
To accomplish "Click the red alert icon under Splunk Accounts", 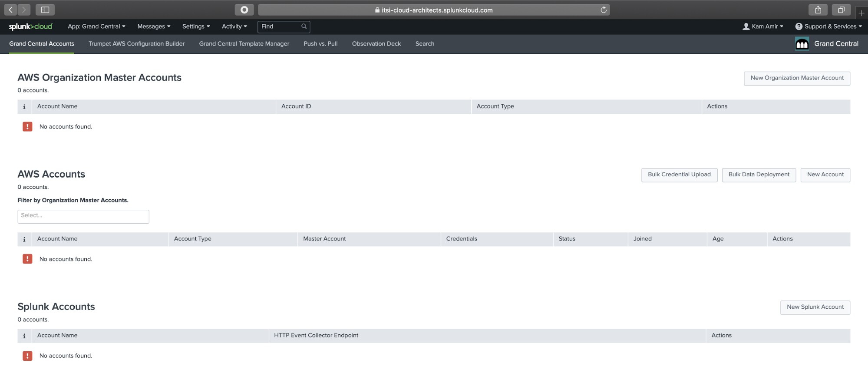I will click(27, 356).
